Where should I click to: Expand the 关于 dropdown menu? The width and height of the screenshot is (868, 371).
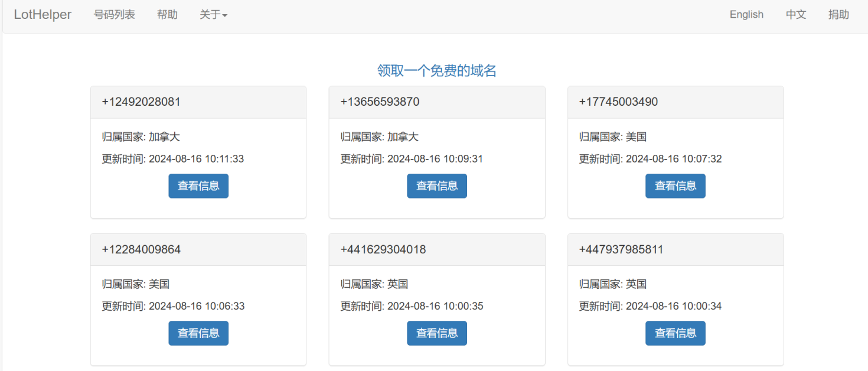pos(213,15)
